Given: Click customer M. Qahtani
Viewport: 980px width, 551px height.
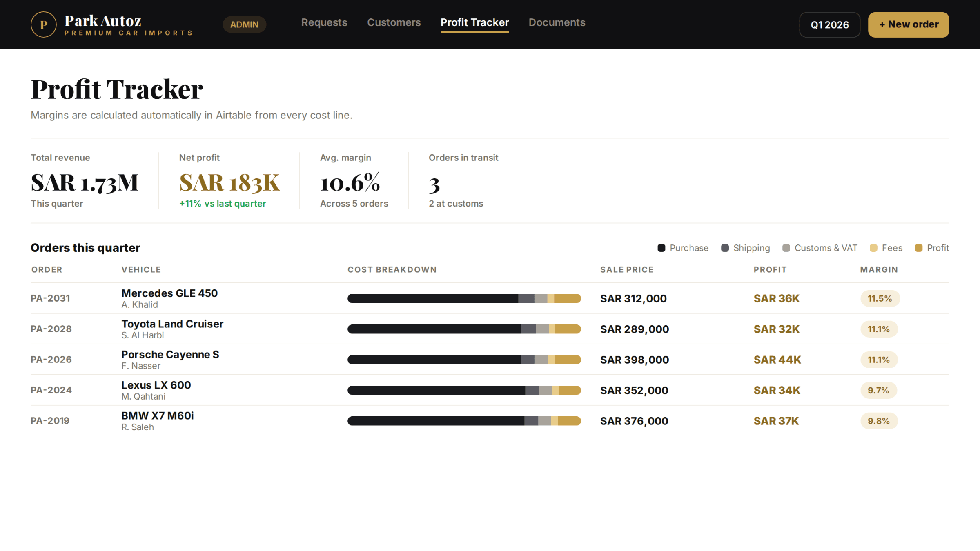Looking at the screenshot, I should 143,397.
